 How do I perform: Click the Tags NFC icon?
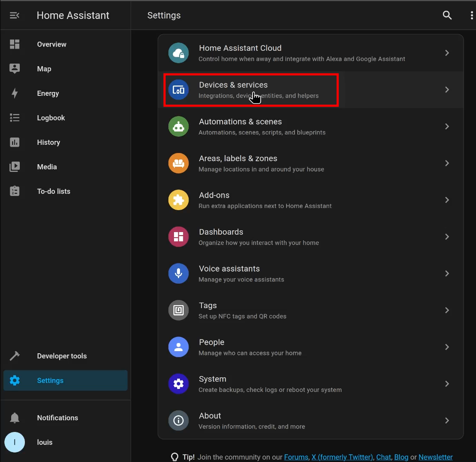(x=179, y=310)
